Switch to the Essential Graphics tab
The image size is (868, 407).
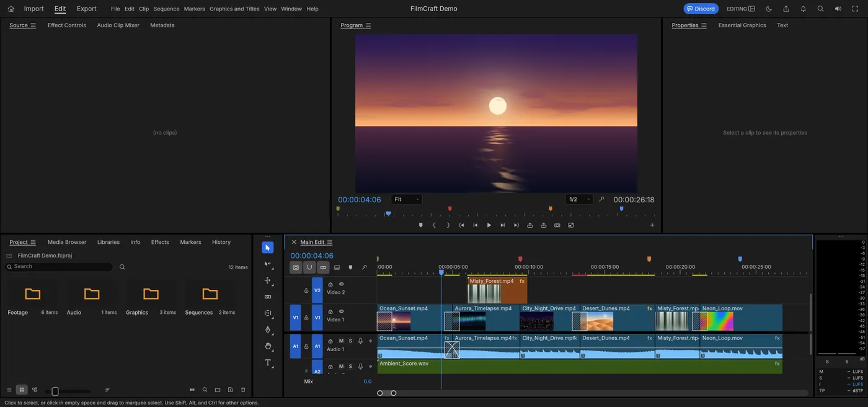click(x=742, y=25)
